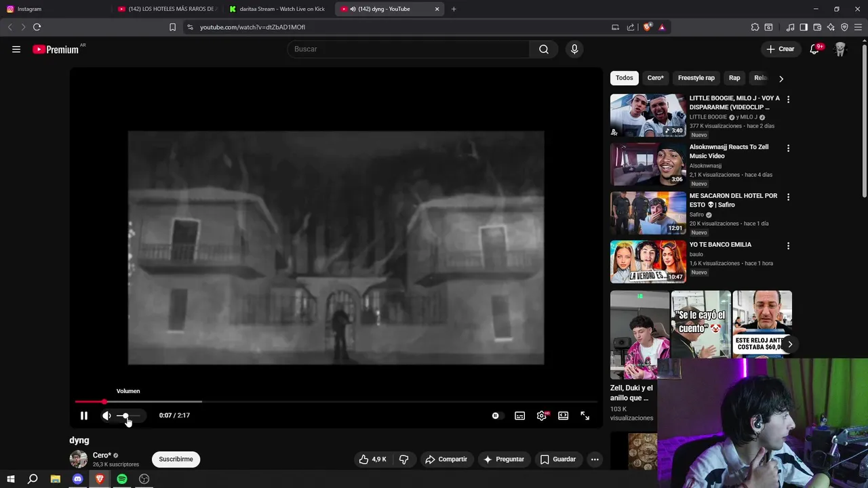Open the Alsoknwnasjj Reacts To Zell video title
The image size is (868, 488).
pos(729,151)
